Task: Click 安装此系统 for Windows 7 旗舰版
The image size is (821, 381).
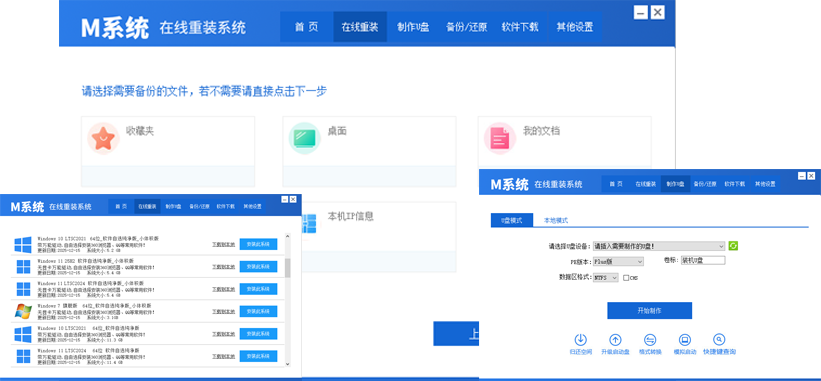Action: click(258, 311)
